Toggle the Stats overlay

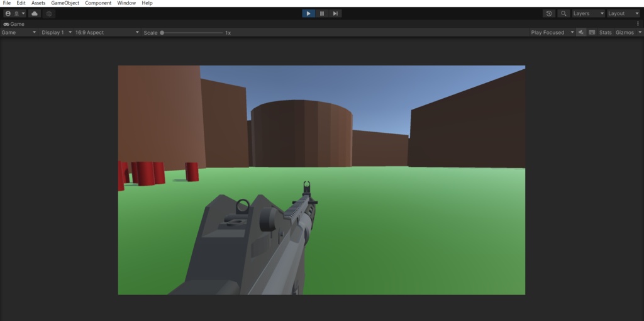click(605, 33)
